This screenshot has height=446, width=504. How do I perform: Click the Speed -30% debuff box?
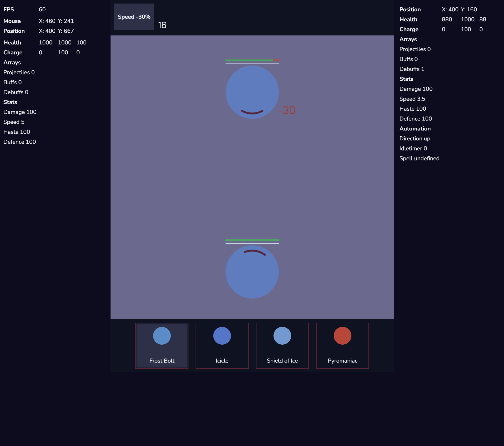pos(134,17)
